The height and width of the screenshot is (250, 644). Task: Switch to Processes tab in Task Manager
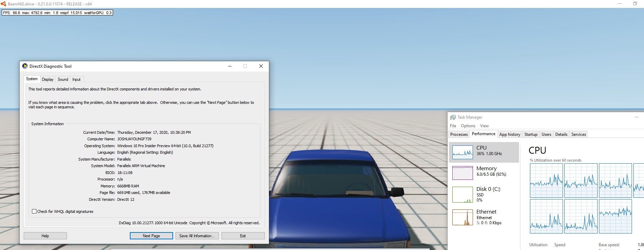tap(459, 134)
